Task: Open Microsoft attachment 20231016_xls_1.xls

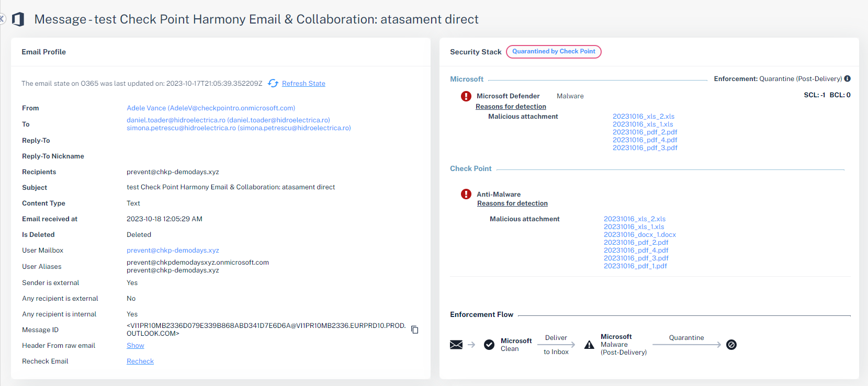Action: (643, 124)
